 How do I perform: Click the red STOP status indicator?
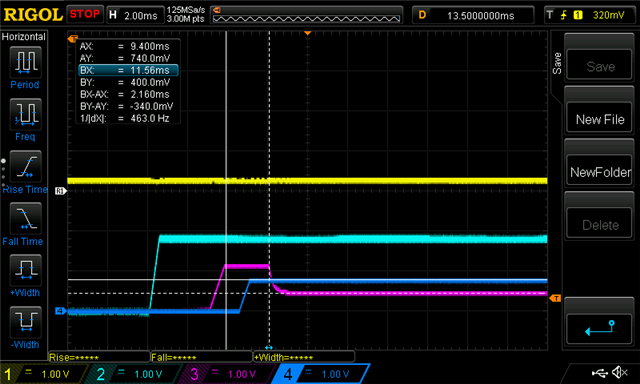click(x=84, y=14)
